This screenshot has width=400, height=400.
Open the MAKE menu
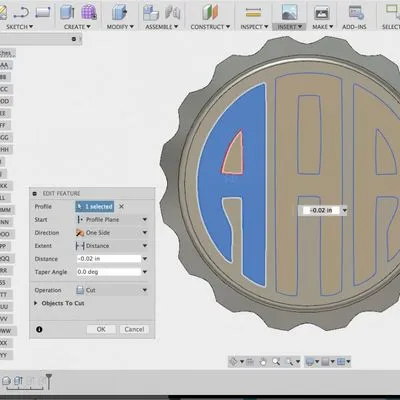(x=322, y=27)
